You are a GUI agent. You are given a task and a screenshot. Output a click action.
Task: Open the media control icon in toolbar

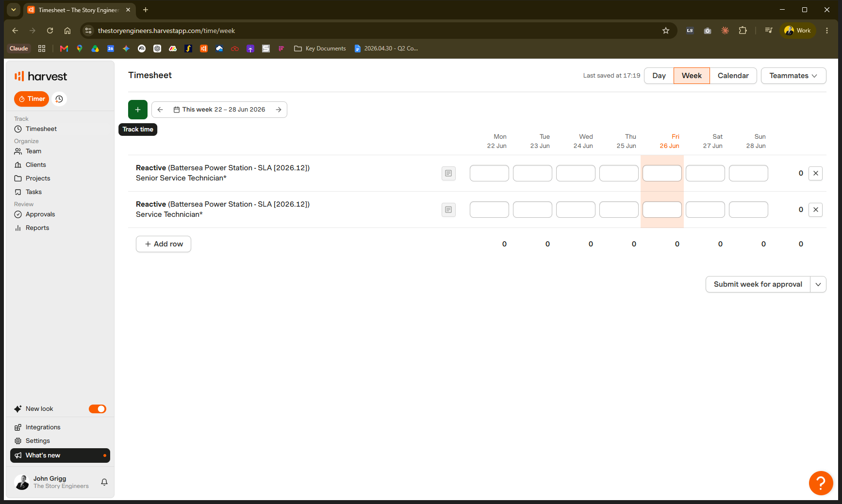pos(769,31)
